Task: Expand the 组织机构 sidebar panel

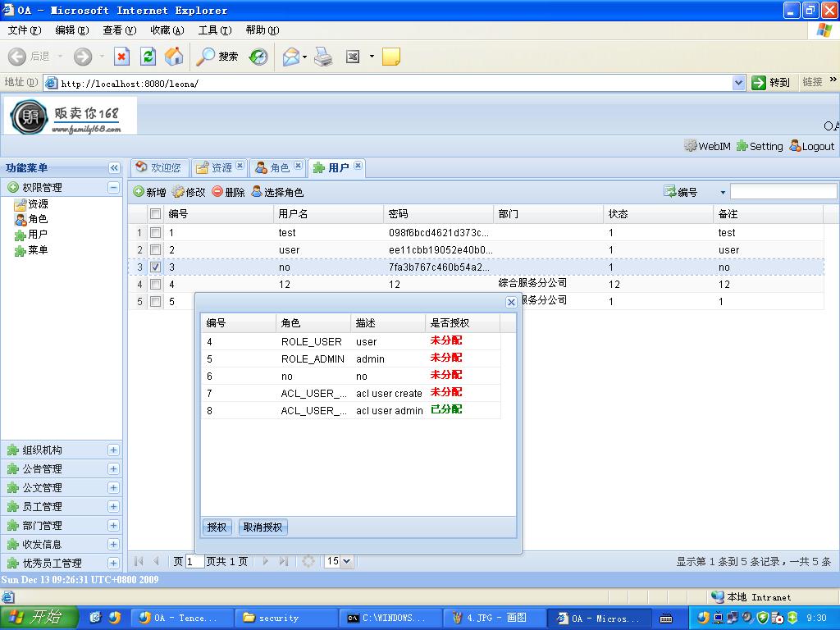Action: point(113,450)
